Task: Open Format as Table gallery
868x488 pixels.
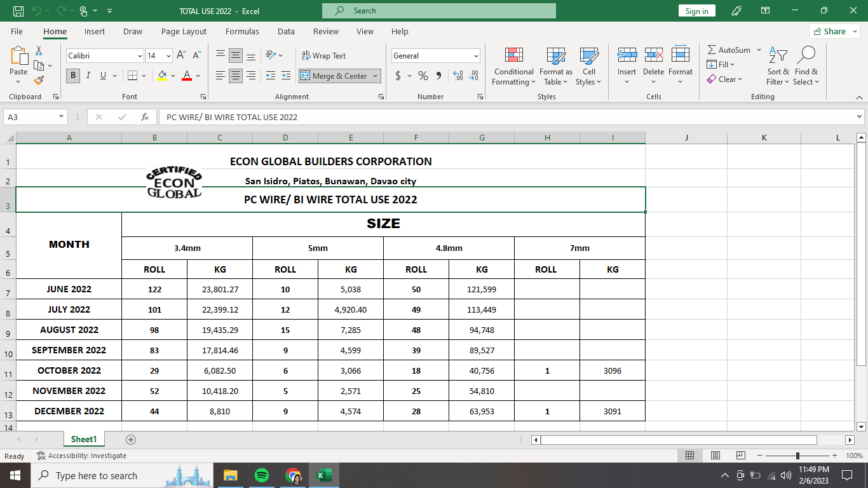Action: tap(556, 66)
